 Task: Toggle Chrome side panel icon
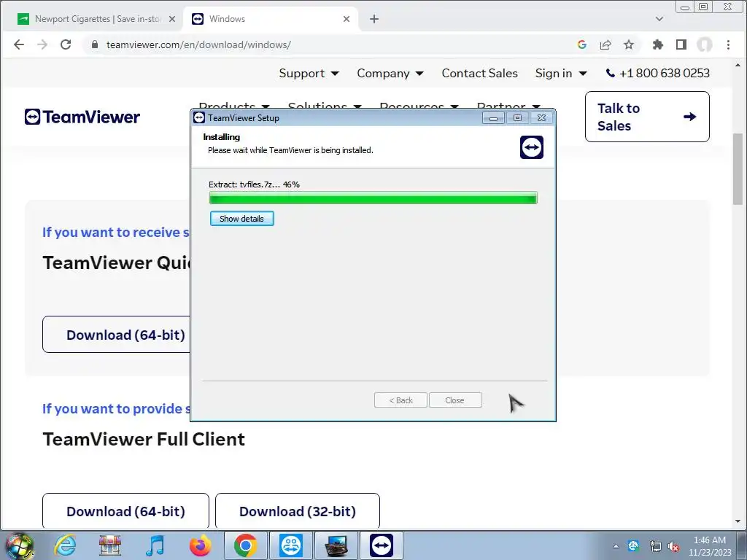681,44
